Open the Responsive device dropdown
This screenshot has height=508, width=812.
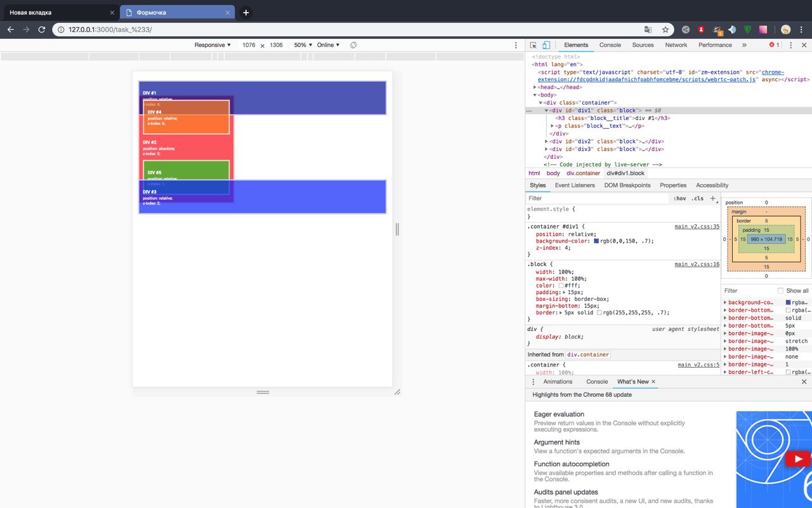213,45
